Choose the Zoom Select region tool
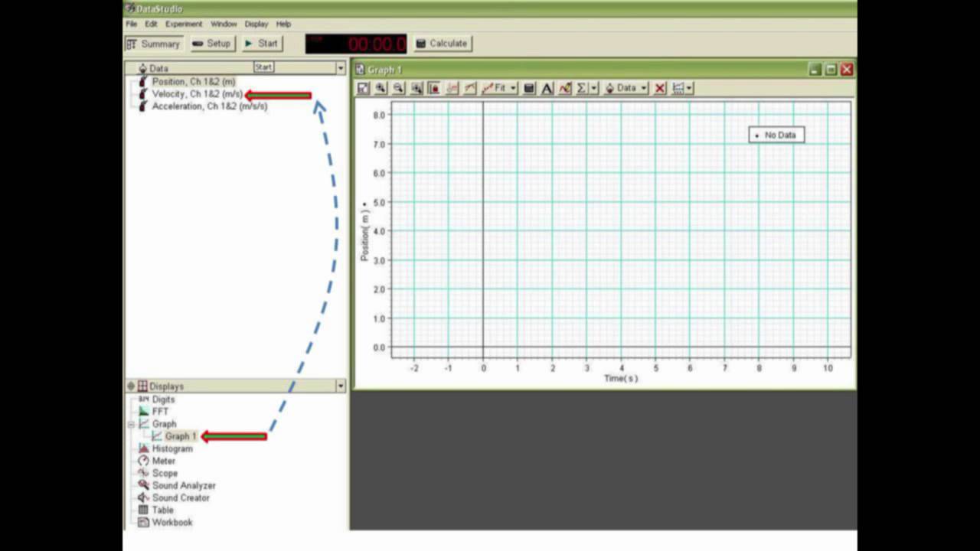This screenshot has height=551, width=980. coord(416,88)
